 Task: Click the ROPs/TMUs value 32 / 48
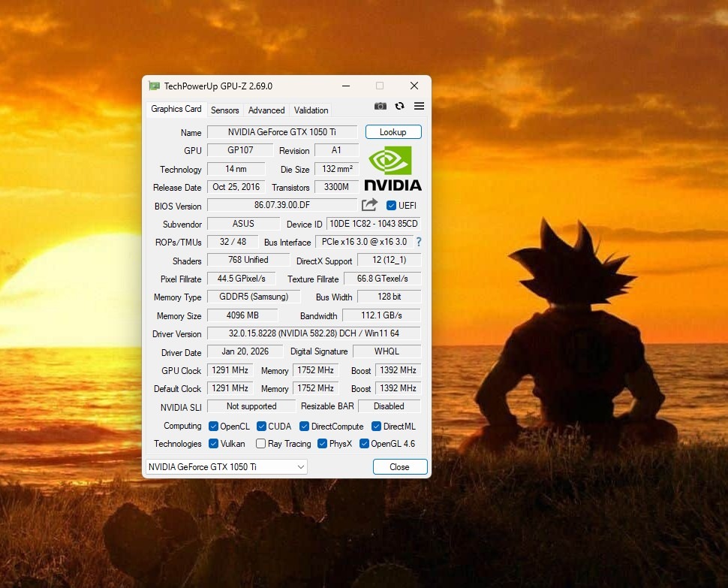tap(233, 242)
